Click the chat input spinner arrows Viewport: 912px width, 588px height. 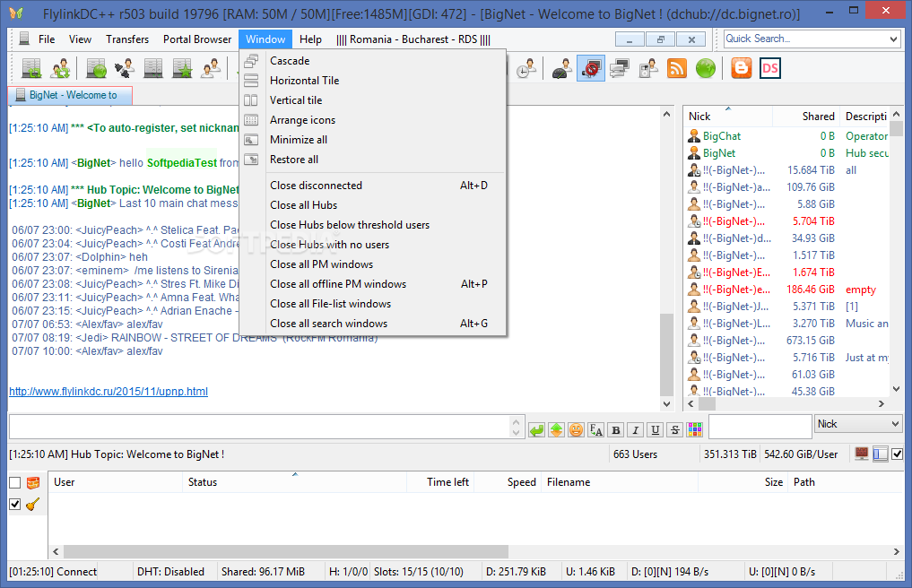click(x=516, y=427)
